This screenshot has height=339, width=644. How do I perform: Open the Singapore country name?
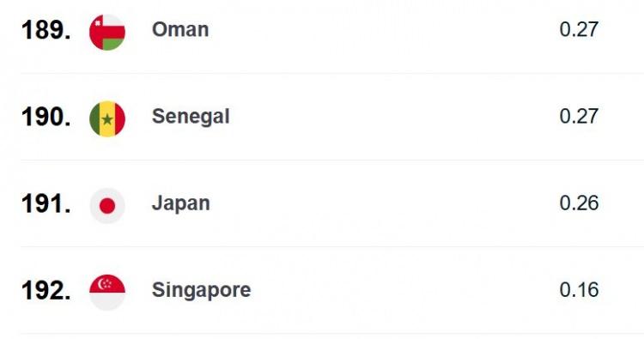point(201,291)
